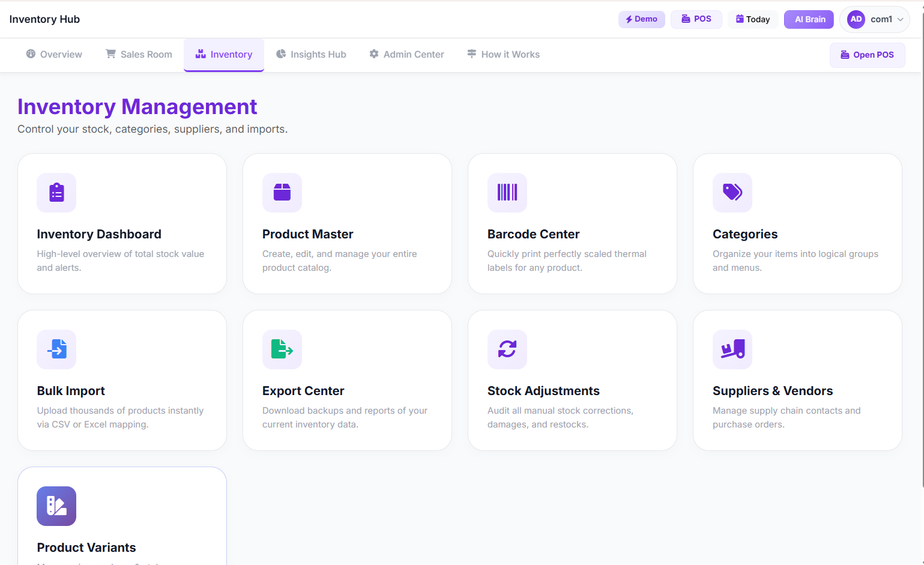Switch to Admin Center tab
The image size is (924, 565).
coord(406,55)
